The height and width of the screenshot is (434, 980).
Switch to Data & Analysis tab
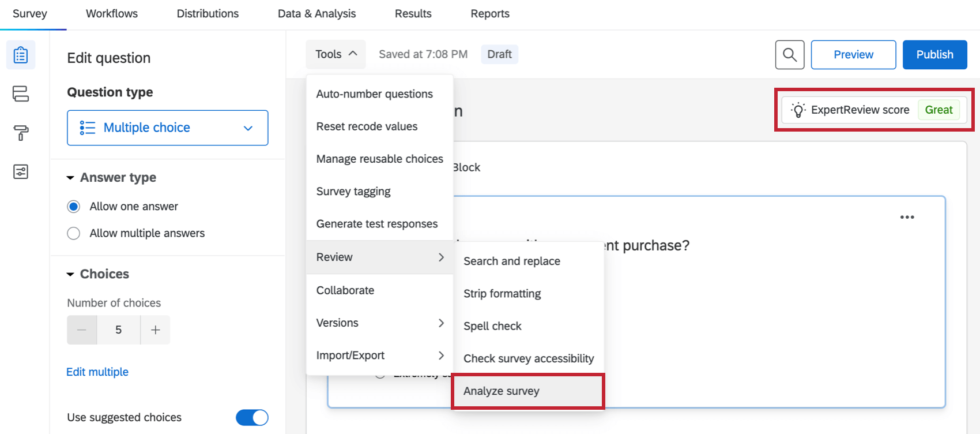(316, 14)
